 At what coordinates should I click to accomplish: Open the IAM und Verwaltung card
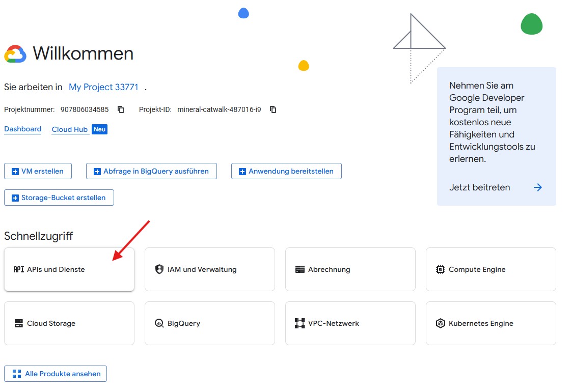pyautogui.click(x=209, y=269)
